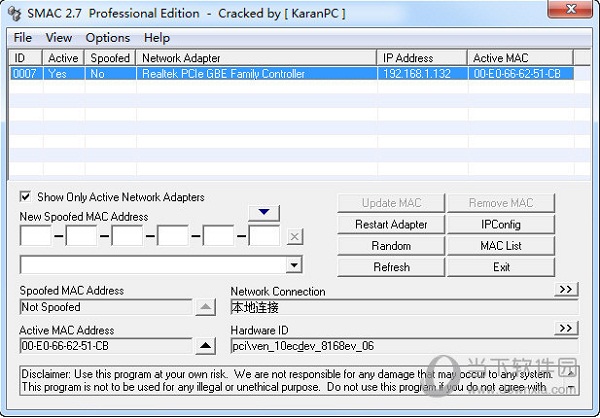Click the fourth MAC octet input box
The width and height of the screenshot is (600, 418).
click(x=173, y=235)
